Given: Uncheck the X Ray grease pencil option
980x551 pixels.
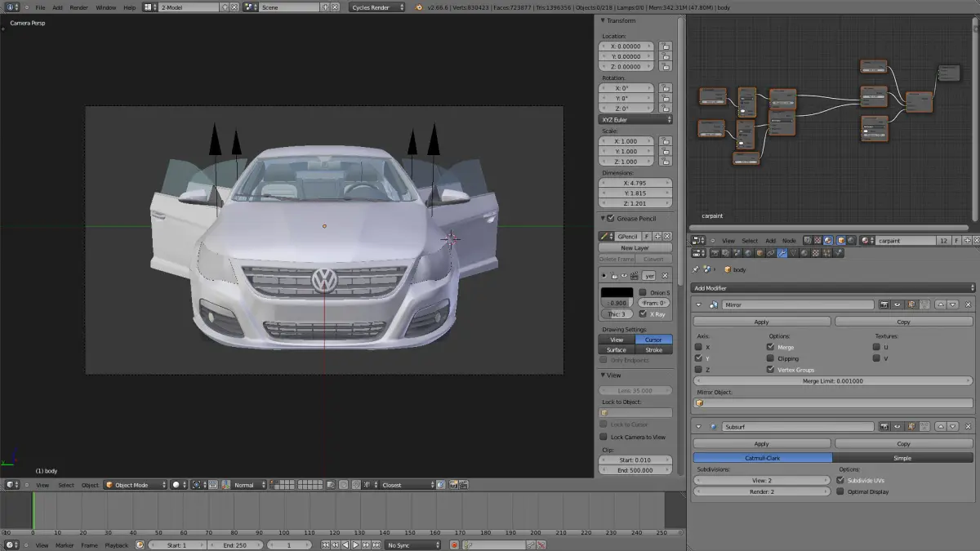Looking at the screenshot, I should 643,314.
